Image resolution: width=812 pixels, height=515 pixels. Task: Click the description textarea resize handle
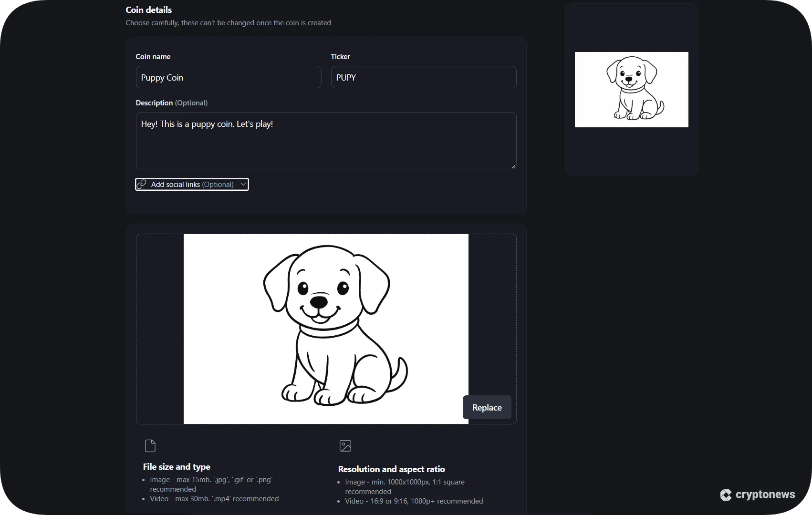[x=513, y=166]
